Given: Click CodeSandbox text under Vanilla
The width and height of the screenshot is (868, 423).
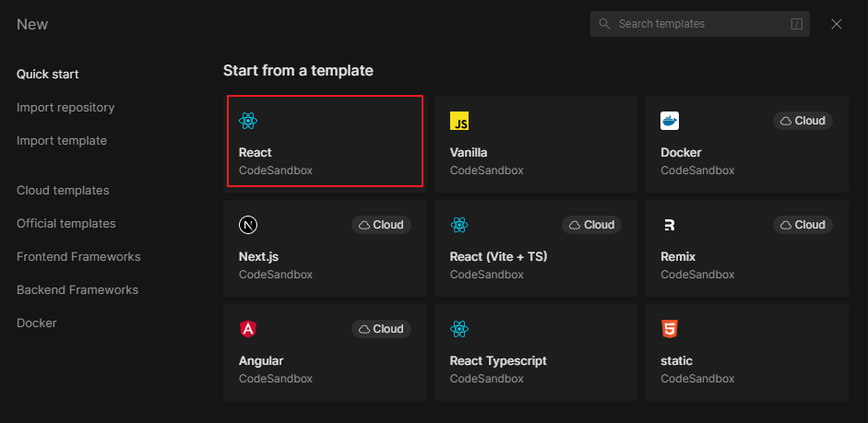Looking at the screenshot, I should click(487, 170).
